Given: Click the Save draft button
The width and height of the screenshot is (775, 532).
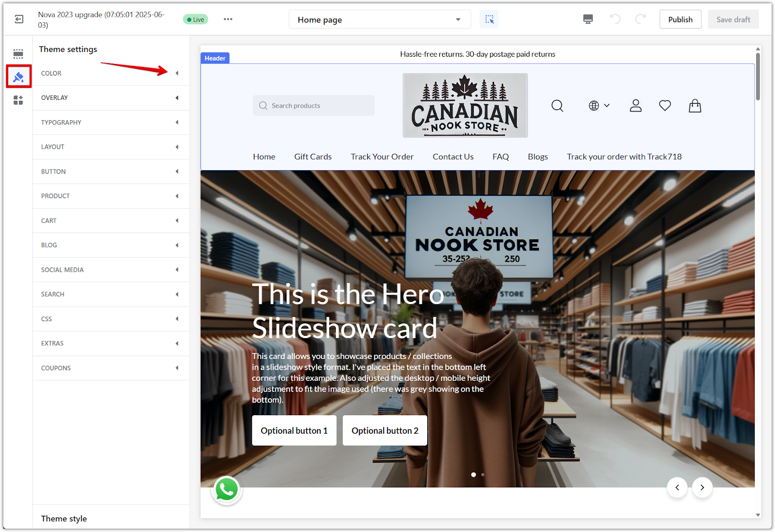Looking at the screenshot, I should pyautogui.click(x=733, y=19).
